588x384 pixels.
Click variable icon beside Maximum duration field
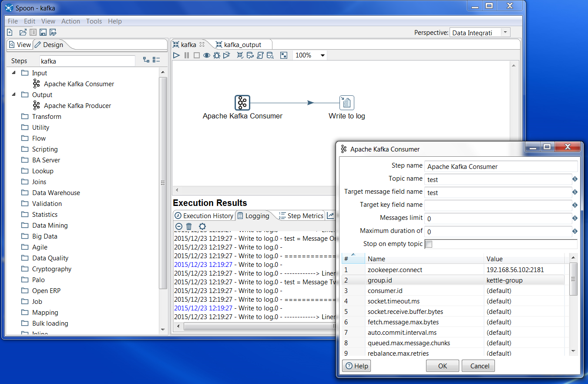coord(575,231)
